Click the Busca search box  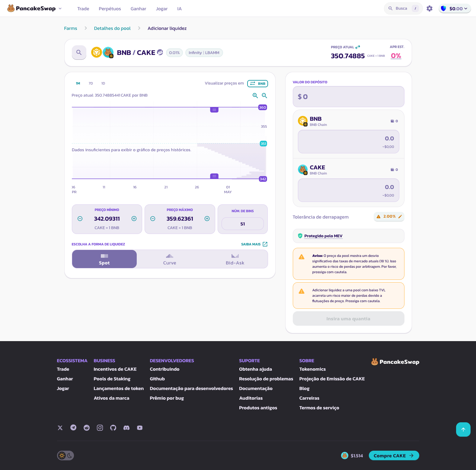pyautogui.click(x=403, y=8)
